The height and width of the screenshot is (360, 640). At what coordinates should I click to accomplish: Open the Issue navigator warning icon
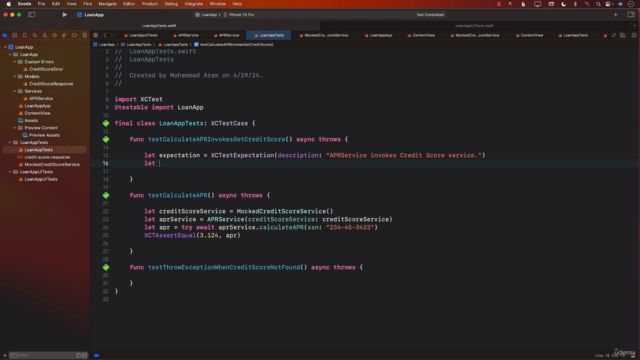point(44,36)
